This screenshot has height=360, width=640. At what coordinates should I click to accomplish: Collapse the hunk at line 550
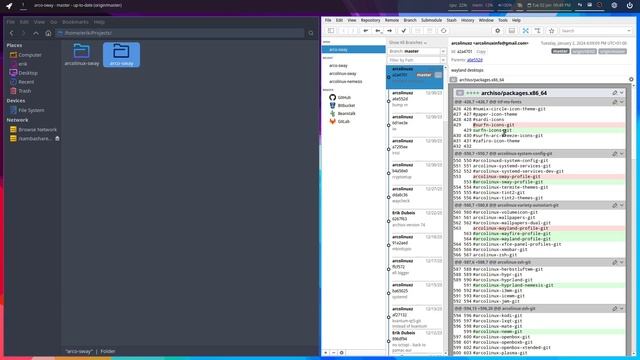pyautogui.click(x=622, y=154)
